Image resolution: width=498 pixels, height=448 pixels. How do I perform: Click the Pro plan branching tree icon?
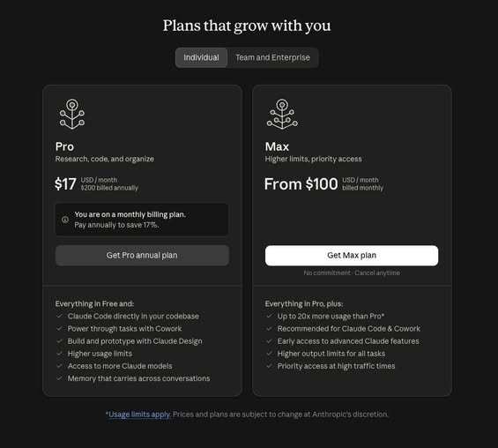click(x=72, y=114)
